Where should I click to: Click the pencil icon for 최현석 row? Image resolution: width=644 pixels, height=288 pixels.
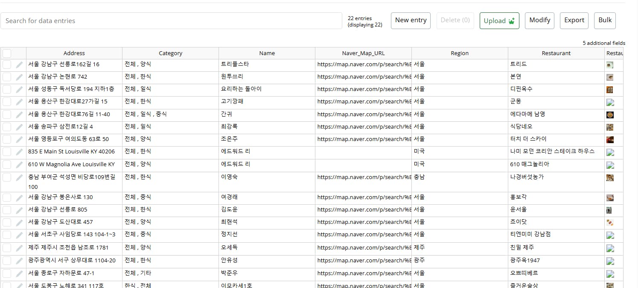click(19, 223)
